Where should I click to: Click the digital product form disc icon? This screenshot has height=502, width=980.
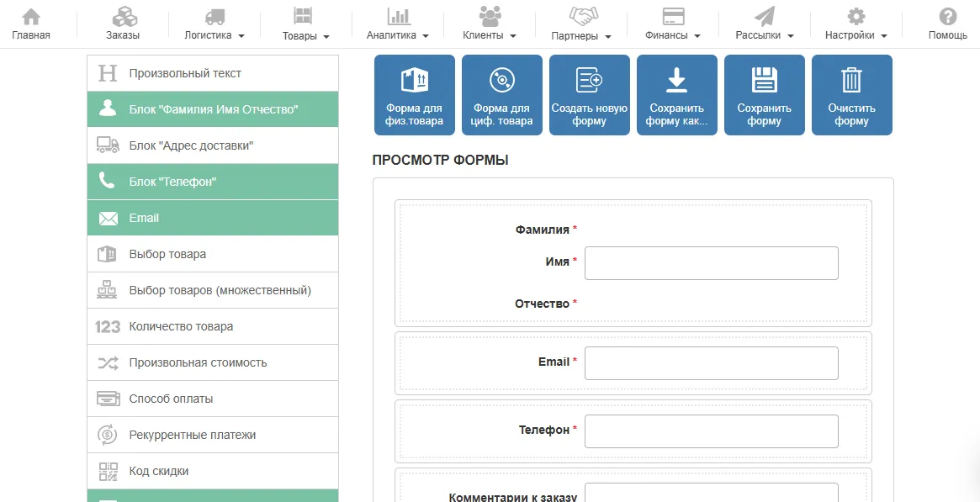[502, 81]
